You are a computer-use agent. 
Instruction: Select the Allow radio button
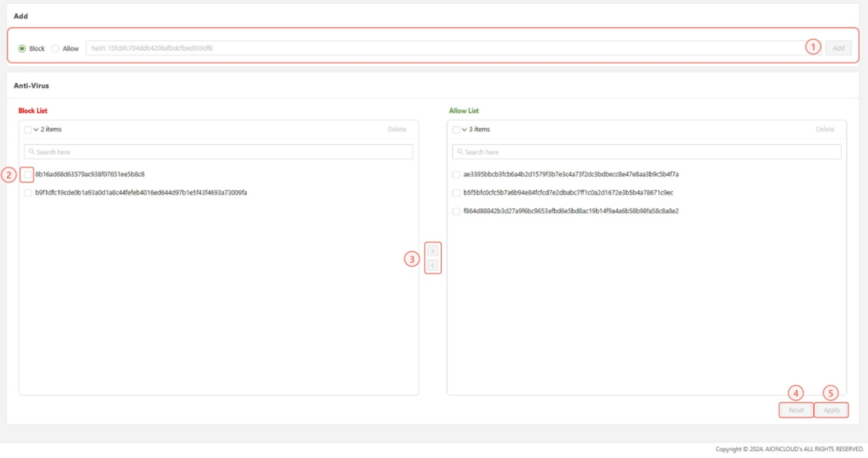click(55, 49)
